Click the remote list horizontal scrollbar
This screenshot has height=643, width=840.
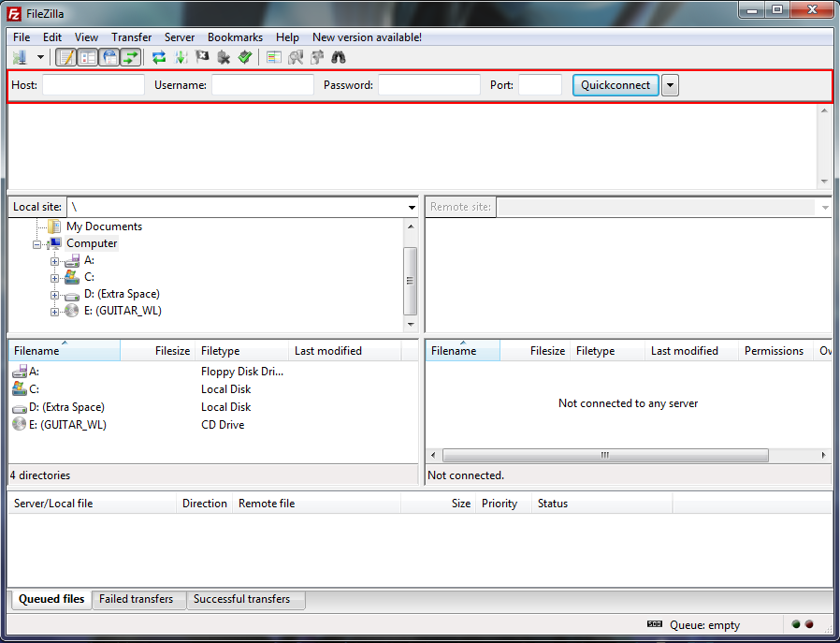[605, 456]
